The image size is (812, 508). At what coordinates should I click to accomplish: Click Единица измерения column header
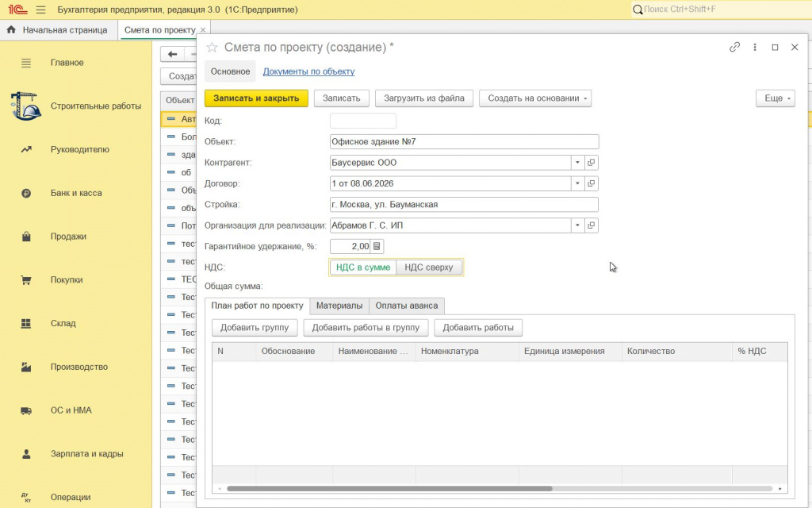coord(570,352)
